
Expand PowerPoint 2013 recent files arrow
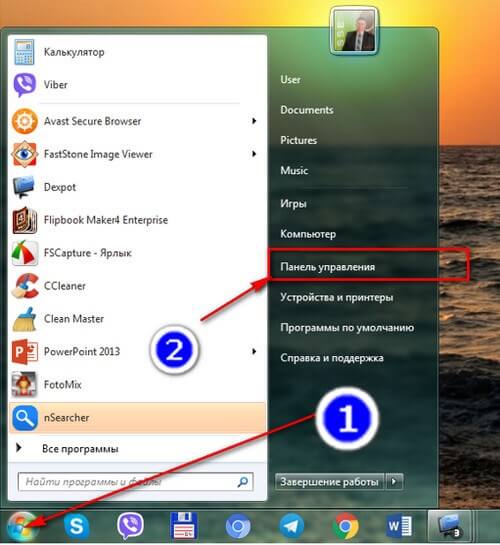(x=254, y=351)
